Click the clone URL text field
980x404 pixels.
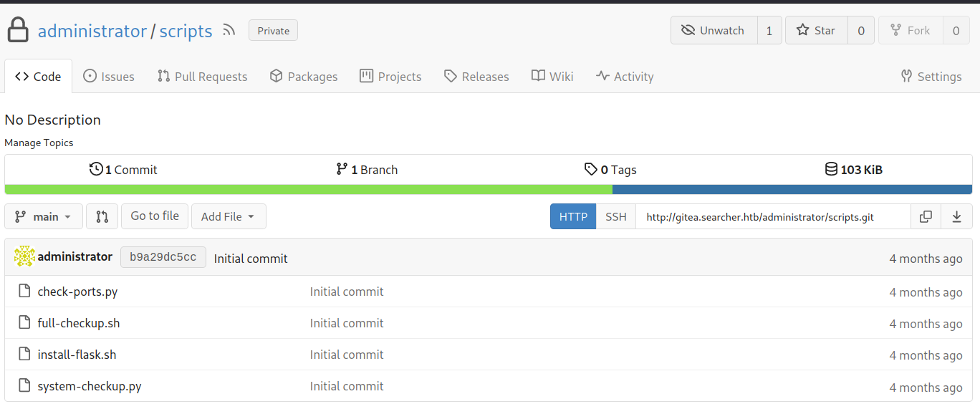tap(773, 216)
